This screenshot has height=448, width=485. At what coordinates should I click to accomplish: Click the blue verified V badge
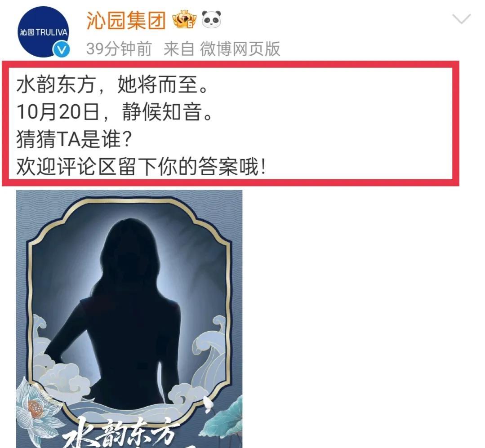61,50
